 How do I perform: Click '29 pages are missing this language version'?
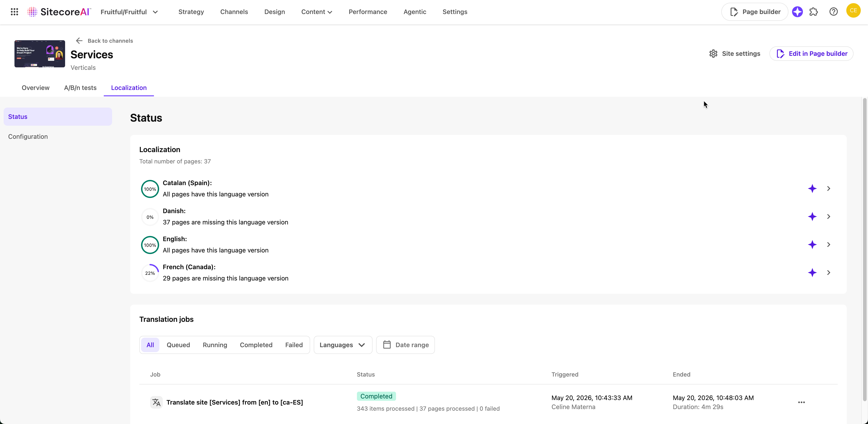pyautogui.click(x=225, y=278)
